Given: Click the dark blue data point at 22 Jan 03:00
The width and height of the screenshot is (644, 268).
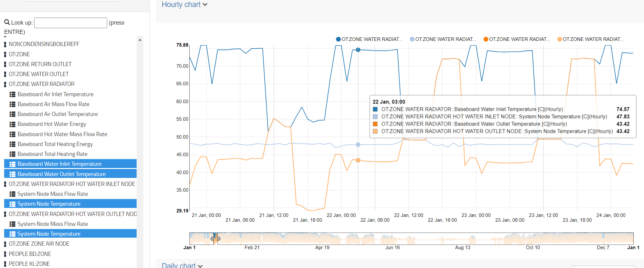Looking at the screenshot, I should point(358,50).
